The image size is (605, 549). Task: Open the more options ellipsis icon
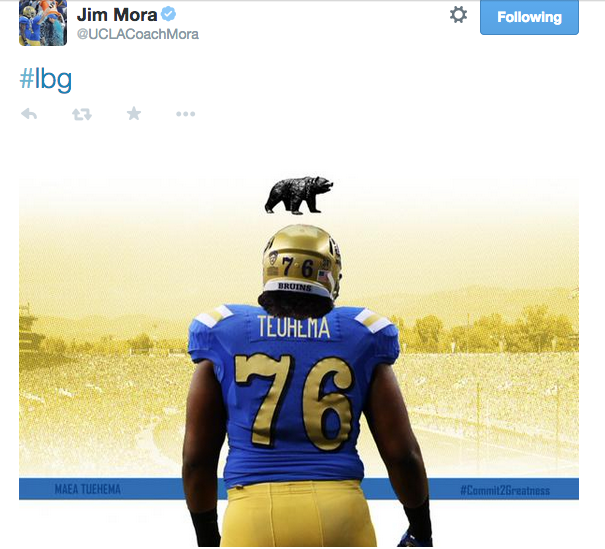[x=186, y=114]
